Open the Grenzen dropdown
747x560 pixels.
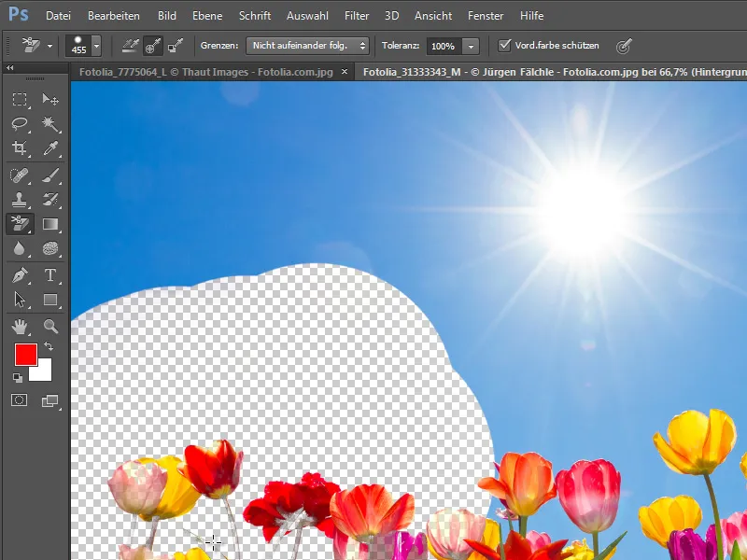pyautogui.click(x=307, y=45)
